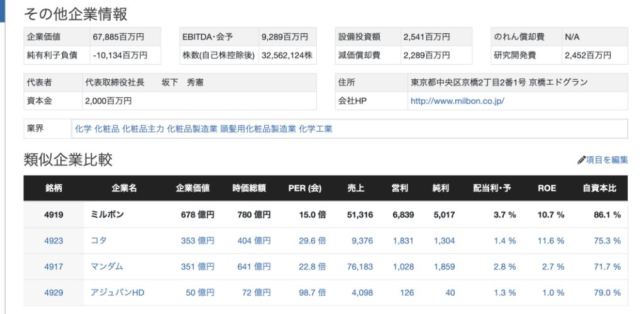Click the 類似企業比較 section heading
This screenshot has width=644, height=314.
coord(68,160)
